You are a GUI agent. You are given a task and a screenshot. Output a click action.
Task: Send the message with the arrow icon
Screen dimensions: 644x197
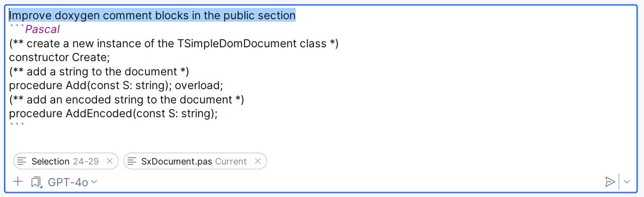click(x=610, y=182)
